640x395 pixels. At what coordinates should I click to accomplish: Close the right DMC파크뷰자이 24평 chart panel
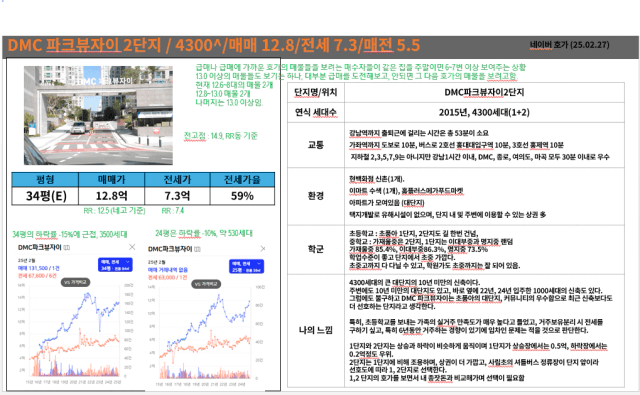coord(263,249)
